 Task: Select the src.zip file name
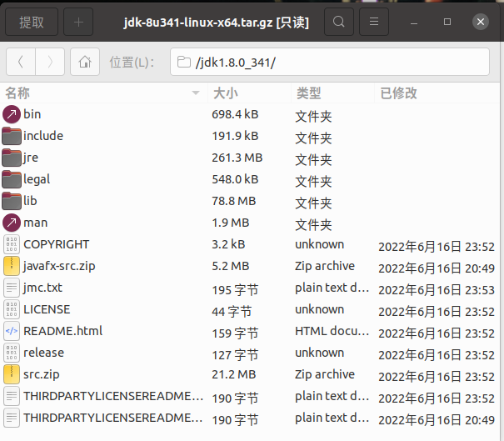42,375
